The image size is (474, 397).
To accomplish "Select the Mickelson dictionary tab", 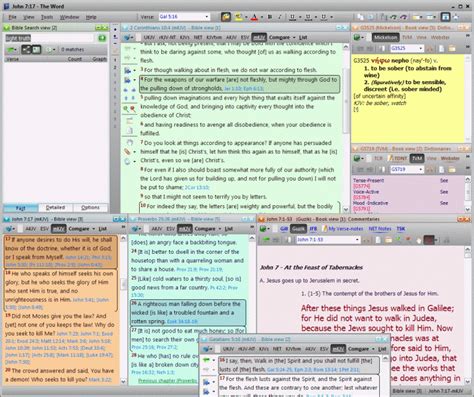I will (385, 37).
